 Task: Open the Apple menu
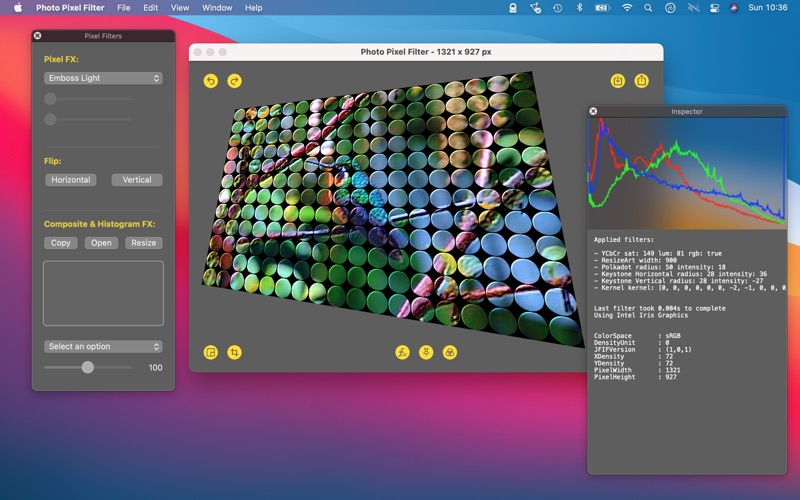(18, 8)
